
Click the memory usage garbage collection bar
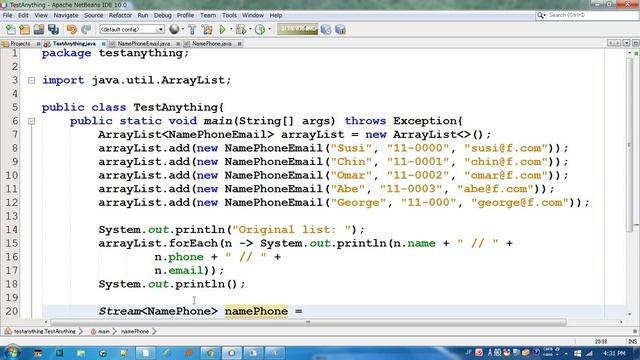[x=297, y=29]
